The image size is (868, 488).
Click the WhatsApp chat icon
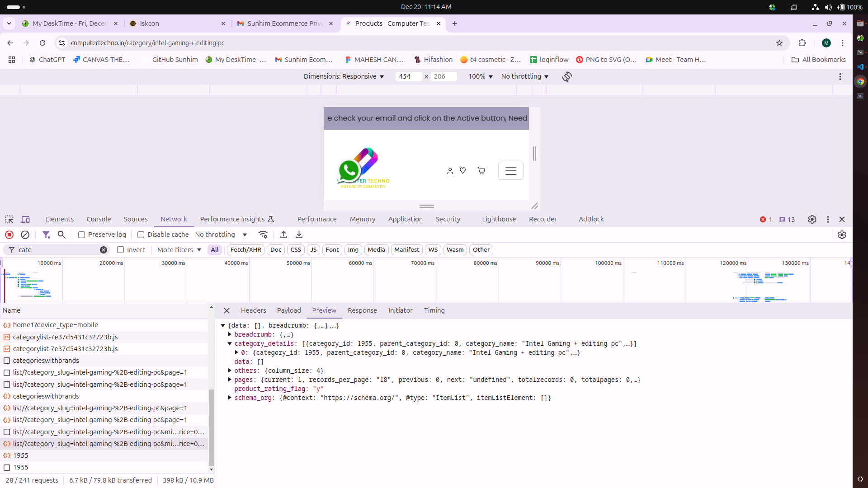349,171
